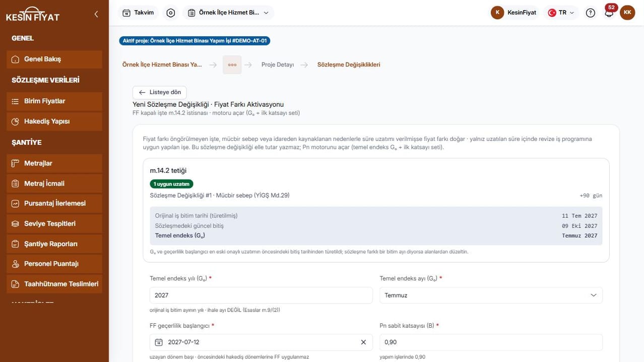Click the 1 uygun uzatım badge
This screenshot has width=644, height=362.
[x=171, y=184]
